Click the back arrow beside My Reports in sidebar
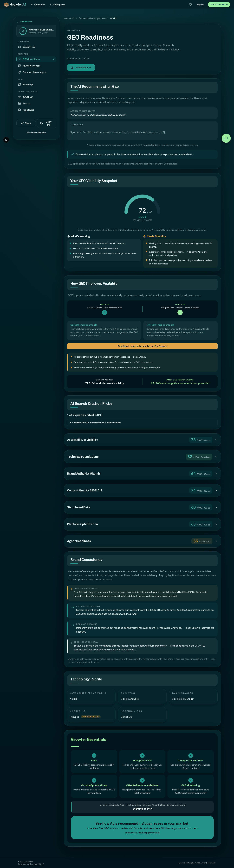Viewport: 234px width, 868px height. (18, 22)
